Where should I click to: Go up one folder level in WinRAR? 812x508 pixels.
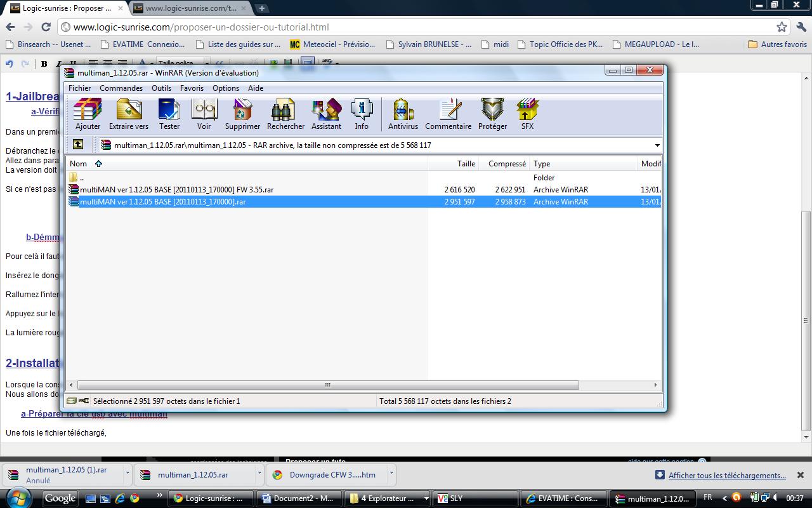[x=78, y=145]
